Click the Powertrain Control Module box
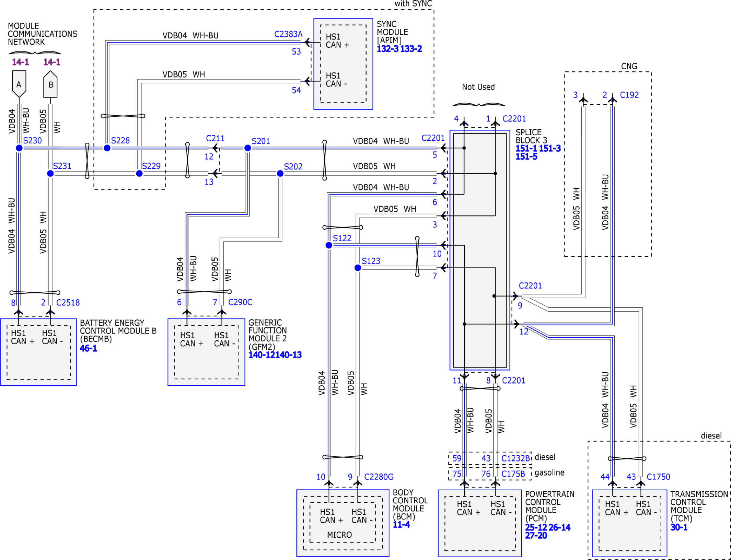 479,523
